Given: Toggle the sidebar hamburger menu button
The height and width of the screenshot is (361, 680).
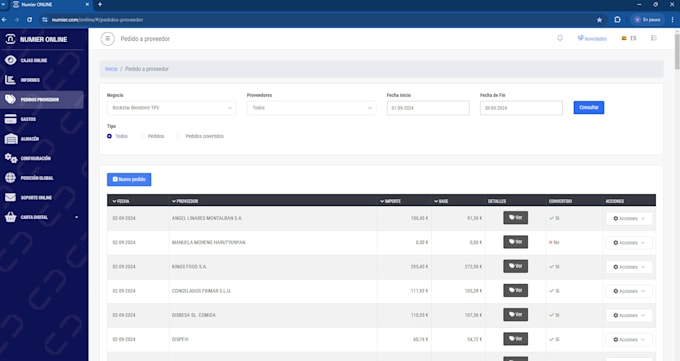Looking at the screenshot, I should point(108,39).
